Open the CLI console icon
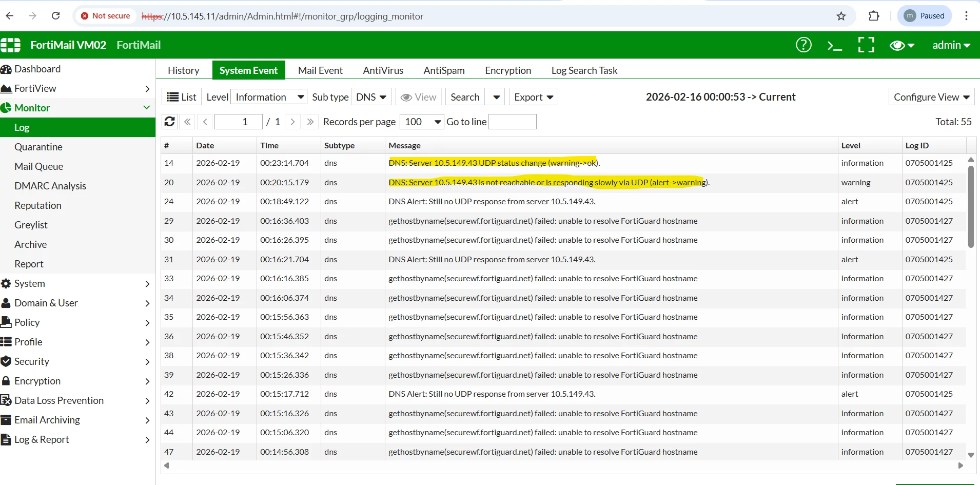The width and height of the screenshot is (980, 485). pos(835,46)
